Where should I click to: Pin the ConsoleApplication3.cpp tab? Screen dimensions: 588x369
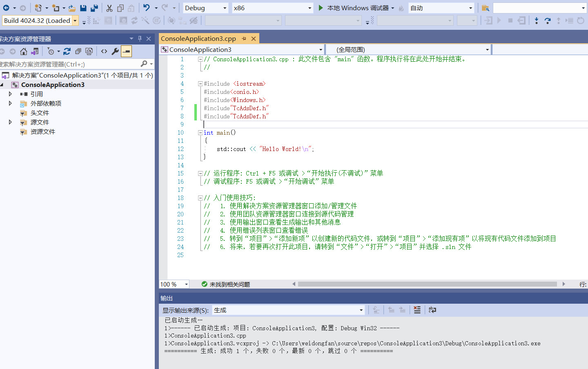click(244, 39)
